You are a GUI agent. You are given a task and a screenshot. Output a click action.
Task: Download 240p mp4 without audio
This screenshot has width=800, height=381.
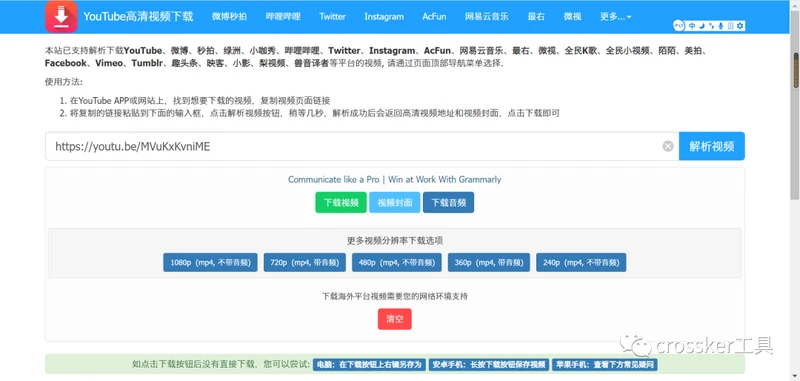[x=581, y=263]
